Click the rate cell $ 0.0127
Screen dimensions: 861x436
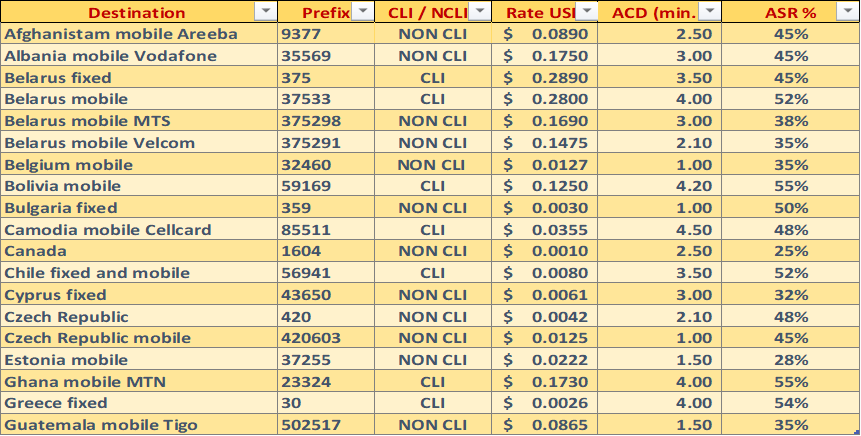coord(545,165)
